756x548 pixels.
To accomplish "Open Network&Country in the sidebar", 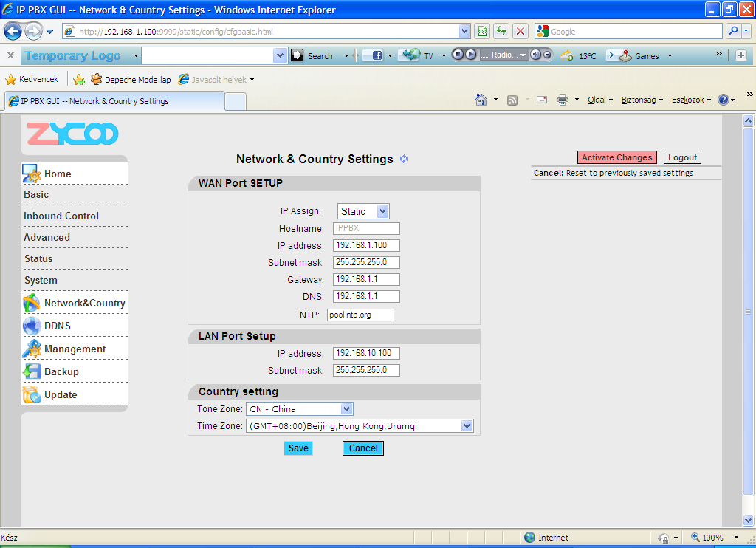I will point(75,303).
